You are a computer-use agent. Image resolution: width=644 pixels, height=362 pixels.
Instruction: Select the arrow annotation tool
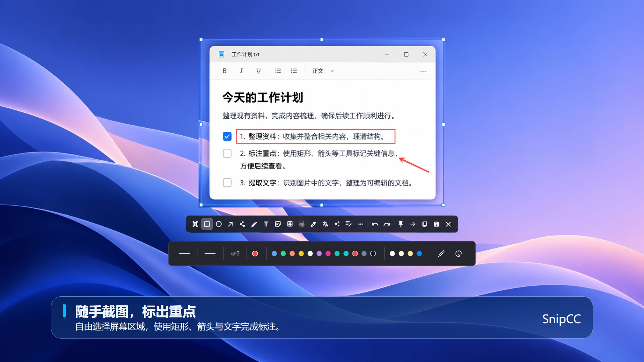[230, 224]
